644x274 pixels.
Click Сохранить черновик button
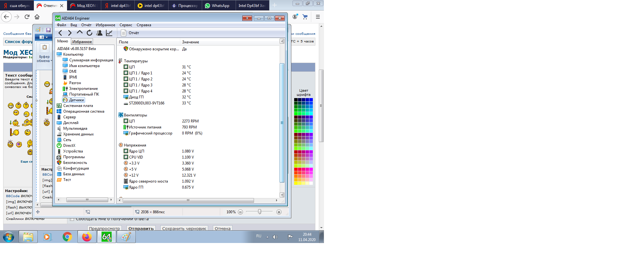184,228
